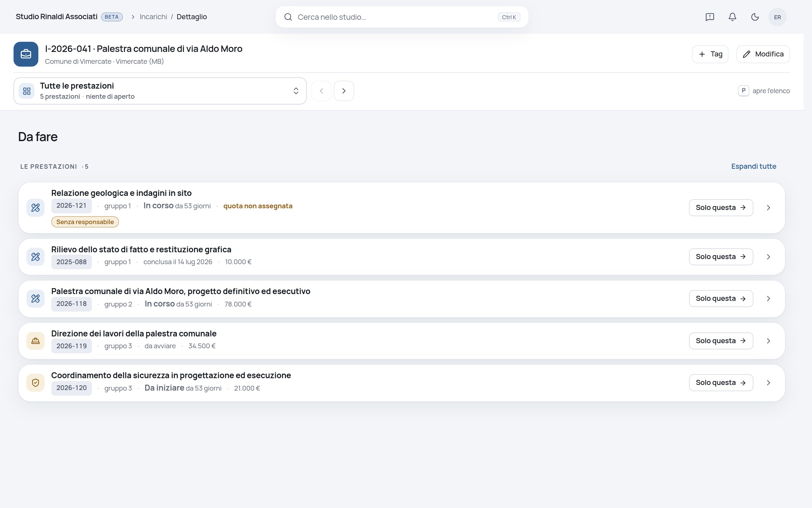The image size is (812, 508).
Task: Expand the progetto definitivo ed esecutivo chevron
Action: click(x=768, y=299)
